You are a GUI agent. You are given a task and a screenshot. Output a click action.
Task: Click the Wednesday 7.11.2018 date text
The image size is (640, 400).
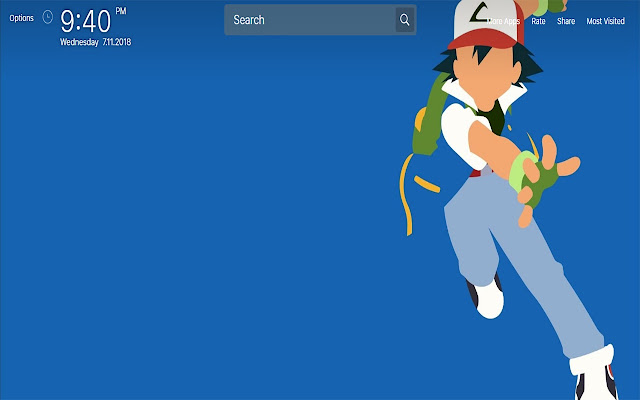[96, 42]
